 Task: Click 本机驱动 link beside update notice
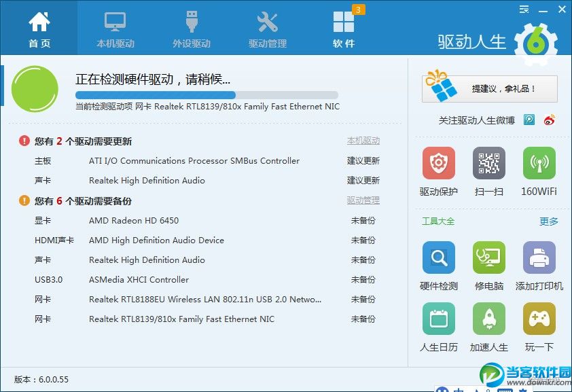click(x=363, y=141)
